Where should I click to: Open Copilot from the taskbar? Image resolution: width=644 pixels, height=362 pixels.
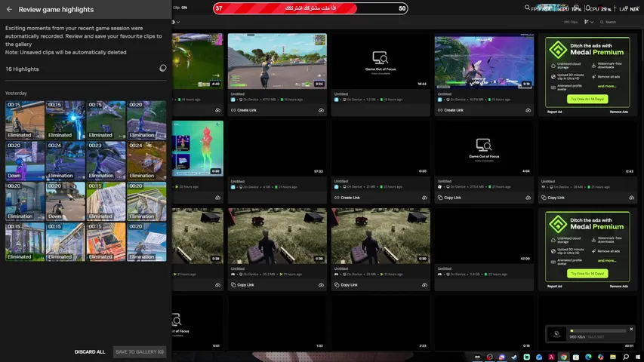(600, 357)
